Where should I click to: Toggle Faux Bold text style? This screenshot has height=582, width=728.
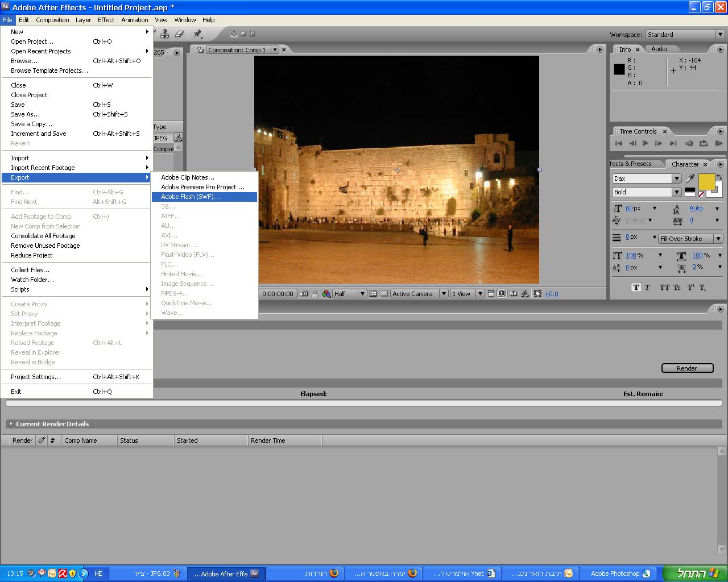pyautogui.click(x=636, y=288)
